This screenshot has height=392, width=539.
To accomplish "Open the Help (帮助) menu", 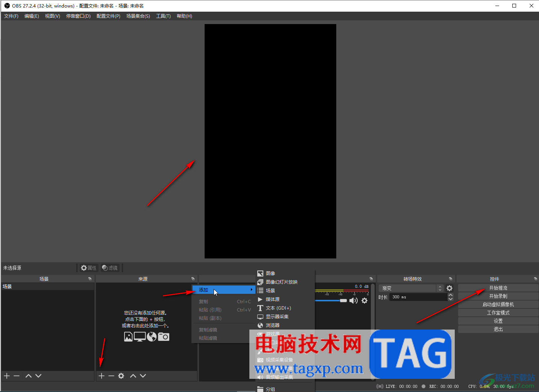I will 184,16.
